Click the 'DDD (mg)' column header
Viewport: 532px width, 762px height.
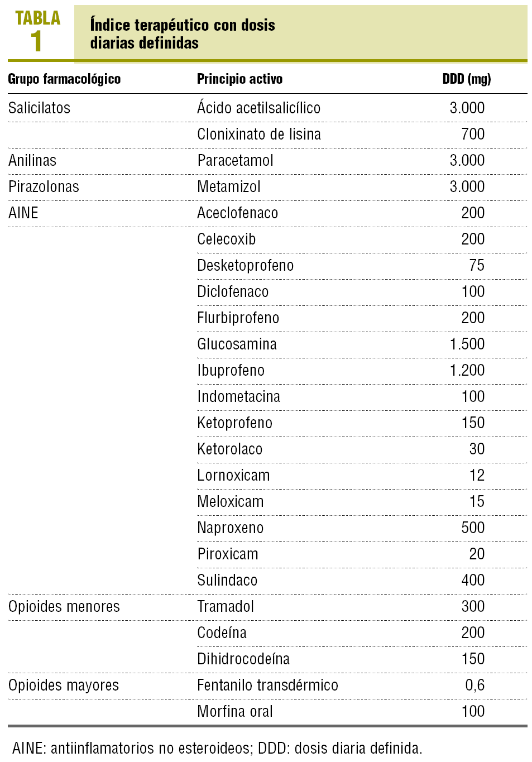click(466, 79)
